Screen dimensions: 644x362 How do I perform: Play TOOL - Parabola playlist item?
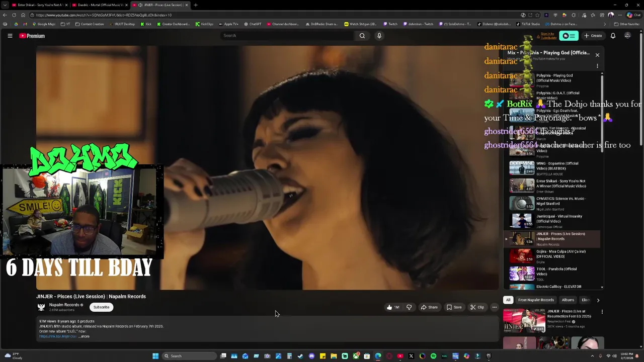tap(552, 274)
